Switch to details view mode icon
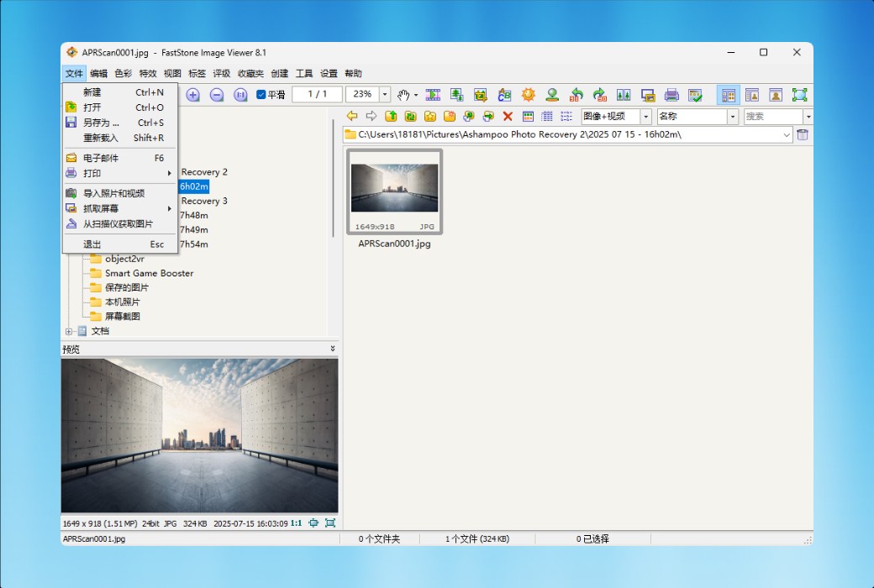874x588 pixels. coord(547,116)
